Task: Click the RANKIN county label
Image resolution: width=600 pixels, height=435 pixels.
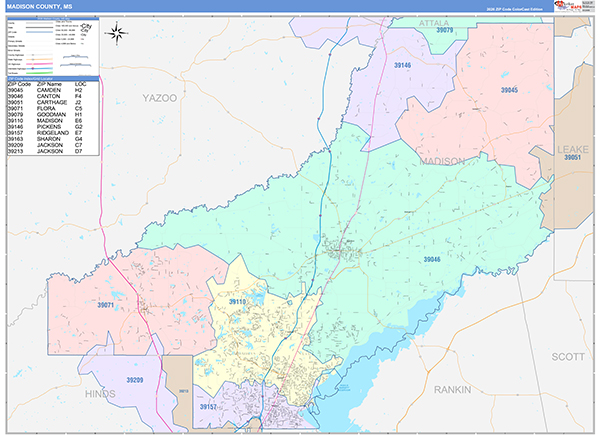Action: 452,389
